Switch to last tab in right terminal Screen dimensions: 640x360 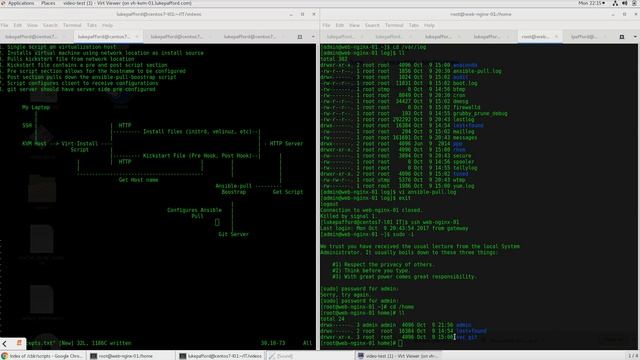point(584,37)
